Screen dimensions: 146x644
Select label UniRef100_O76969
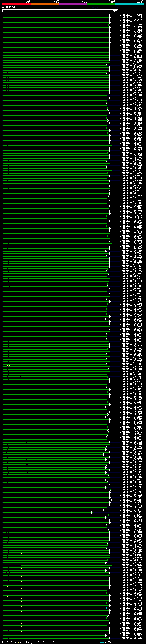tap(131, 515)
